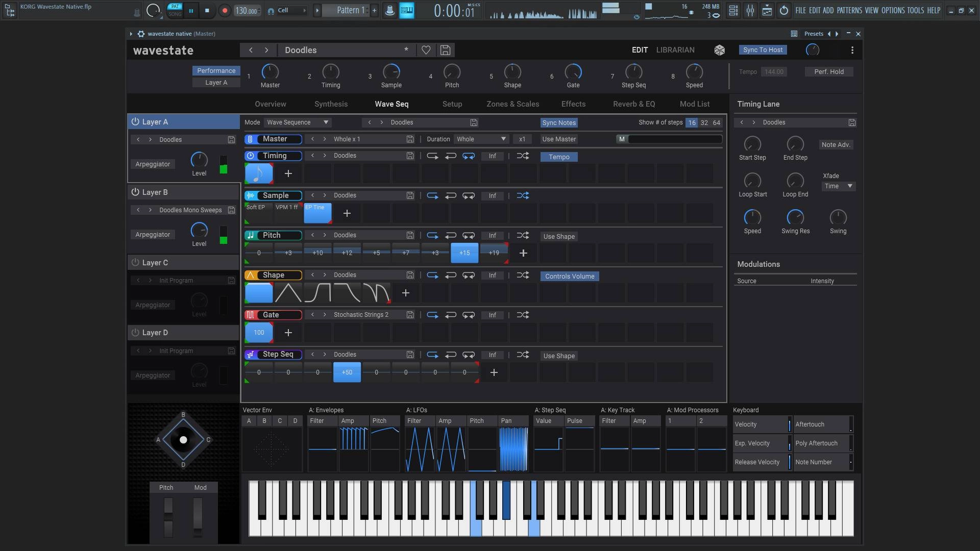This screenshot has height=551, width=980.
Task: Open FL Studio mixer icon
Action: (750, 10)
